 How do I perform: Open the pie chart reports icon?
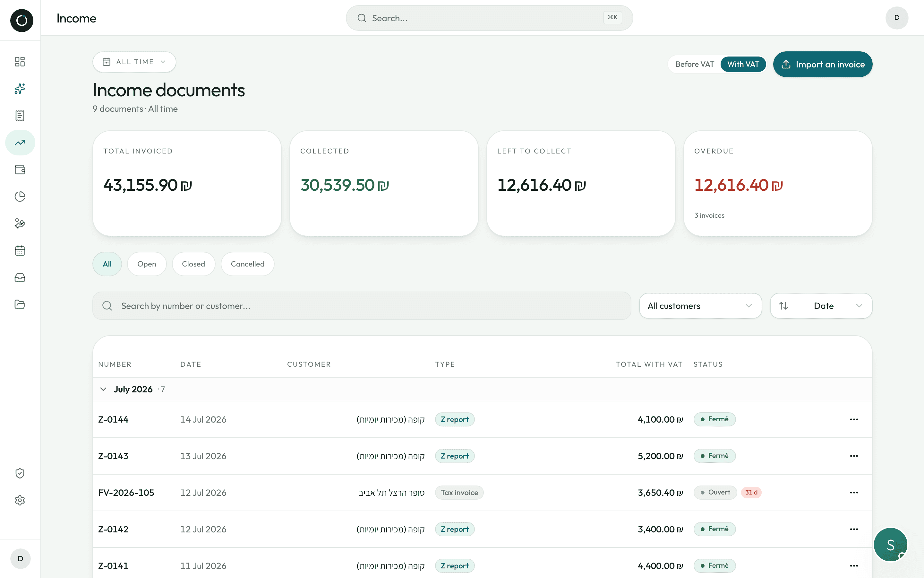click(x=20, y=197)
